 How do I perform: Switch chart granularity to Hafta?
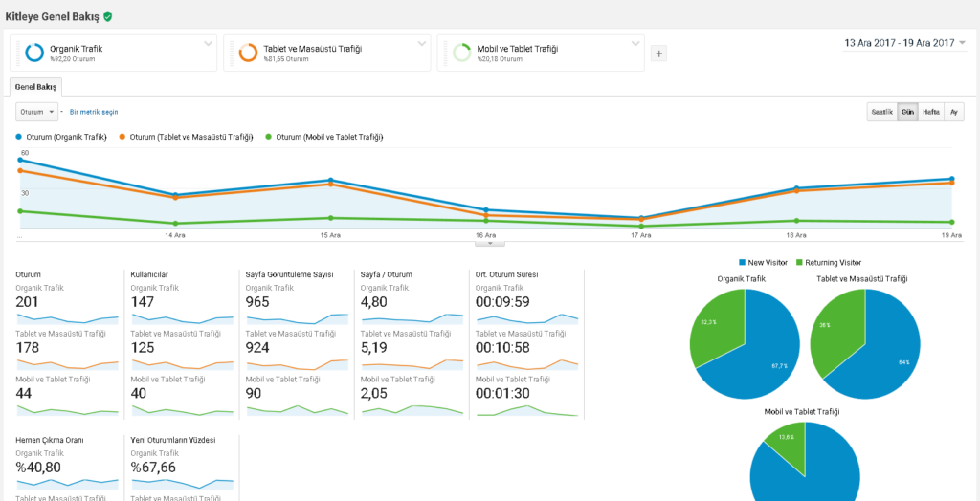click(930, 112)
